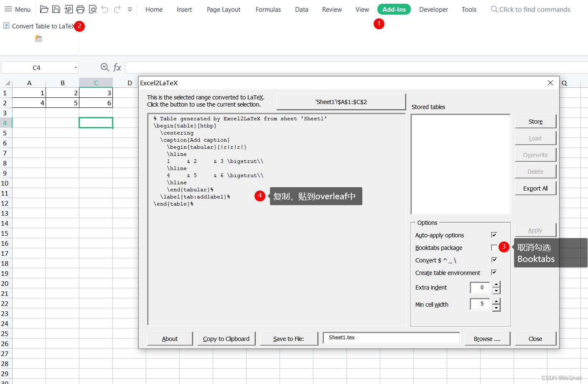Click the Print Preview icon in toolbar
The image size is (588, 384).
point(93,9)
